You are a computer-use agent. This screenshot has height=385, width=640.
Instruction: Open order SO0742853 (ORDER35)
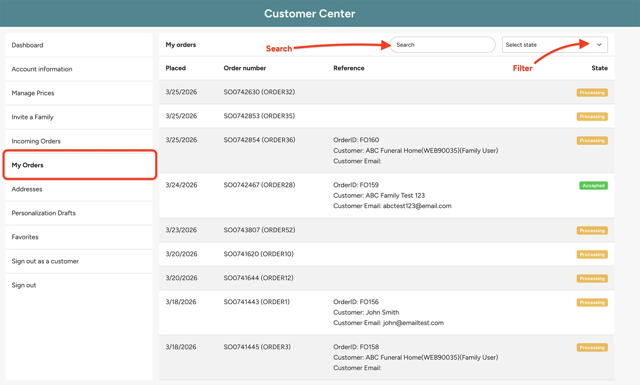pos(259,116)
